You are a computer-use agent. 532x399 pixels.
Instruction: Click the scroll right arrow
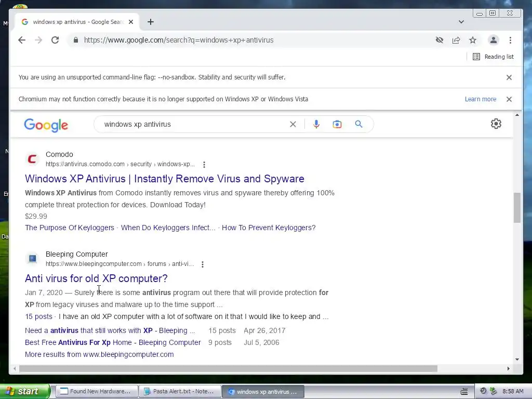tap(508, 368)
